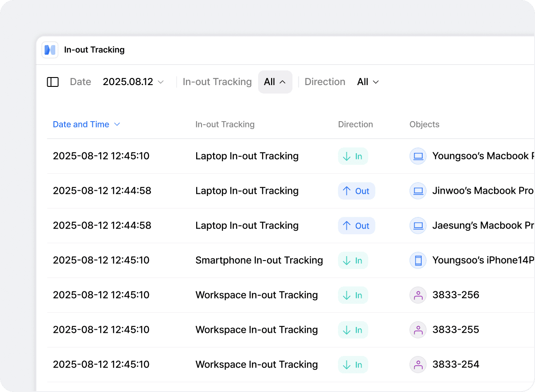Screen dimensions: 535x392
Task: Toggle the sidebar panel icon
Action: (x=53, y=82)
